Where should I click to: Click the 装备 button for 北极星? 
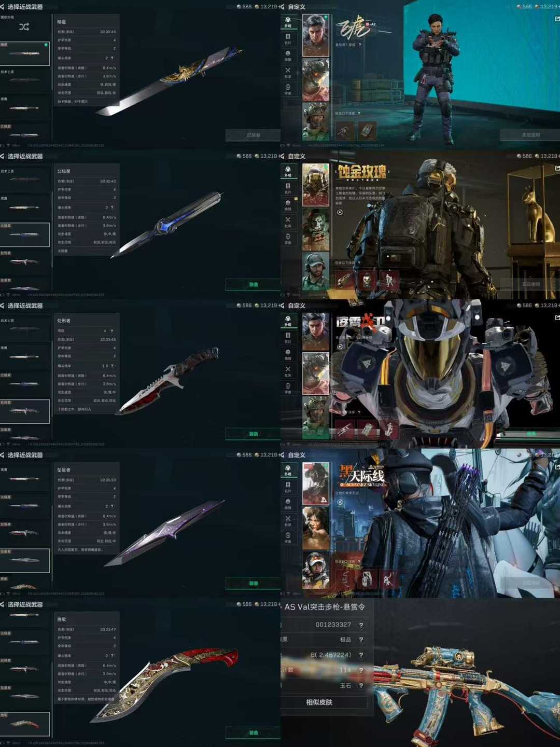pos(253,284)
